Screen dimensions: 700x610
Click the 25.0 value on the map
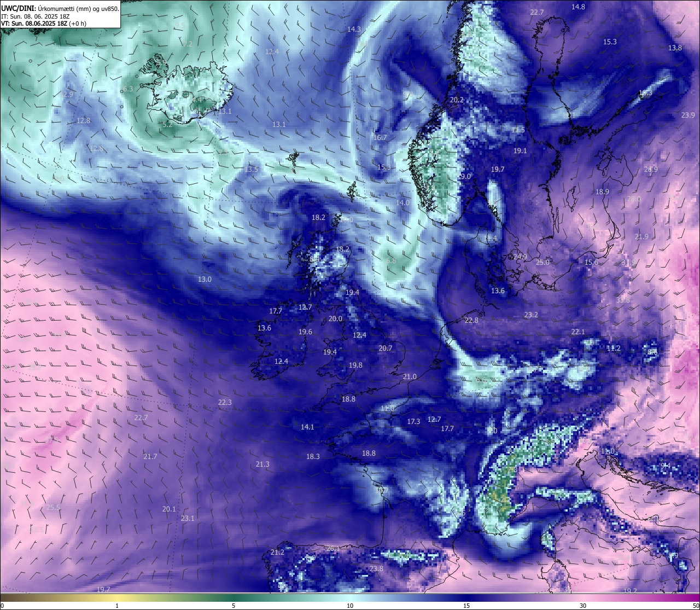coord(542,262)
